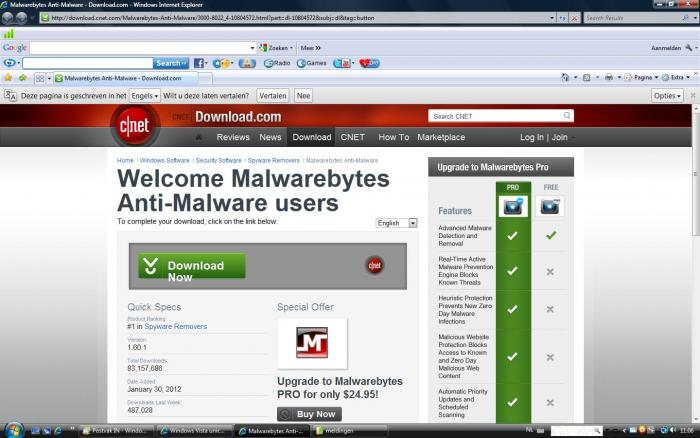Click the translate bar language icon
Viewport: 700px width, 438px height.
point(10,96)
